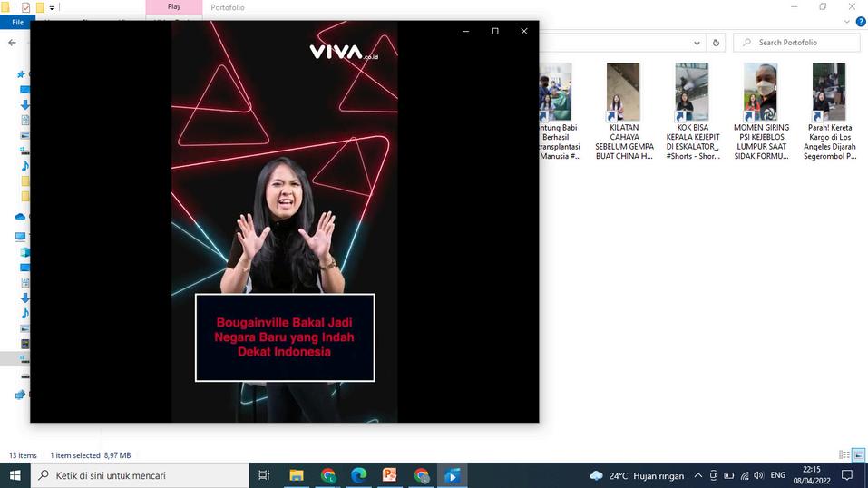Open the address bar history dropdown

click(697, 43)
